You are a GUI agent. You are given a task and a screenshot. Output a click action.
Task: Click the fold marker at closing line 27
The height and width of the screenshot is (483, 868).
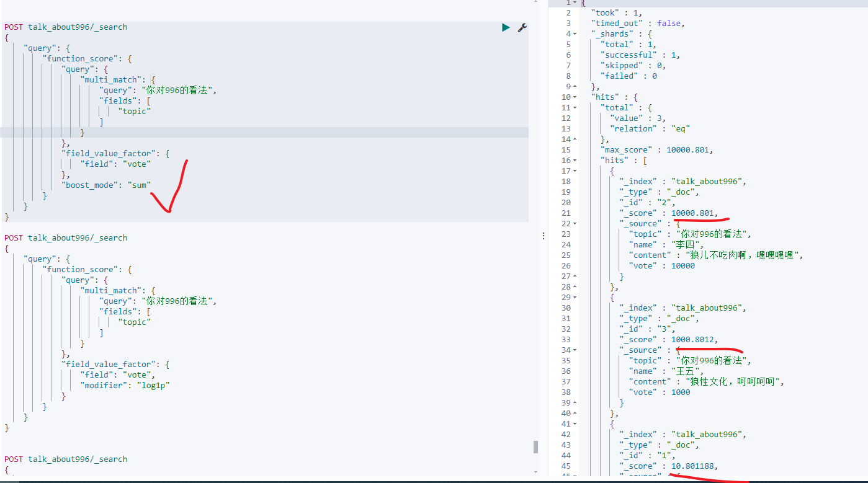(x=575, y=276)
